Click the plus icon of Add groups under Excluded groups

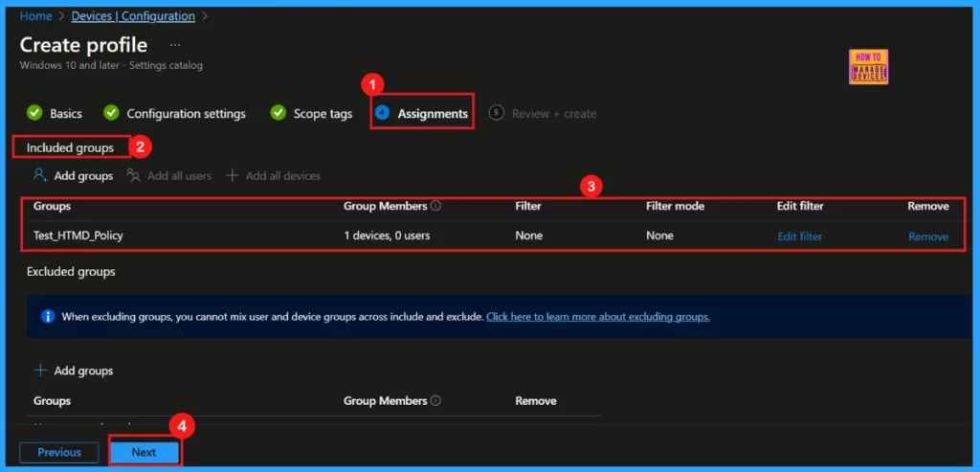point(40,371)
